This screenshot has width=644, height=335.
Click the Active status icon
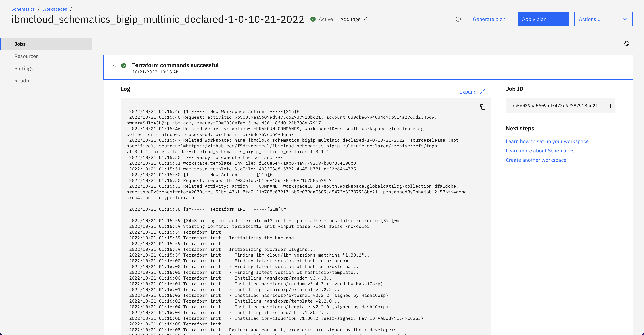tap(313, 19)
